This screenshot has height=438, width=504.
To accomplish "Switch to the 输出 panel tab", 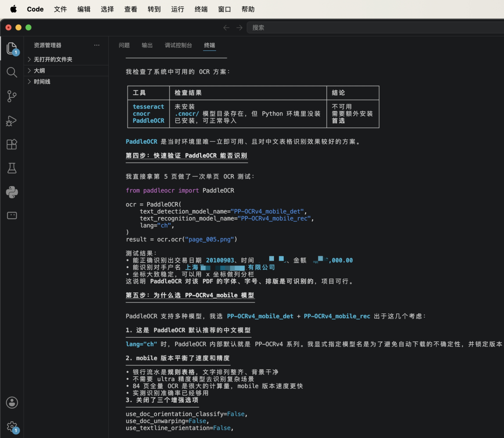I will point(147,45).
